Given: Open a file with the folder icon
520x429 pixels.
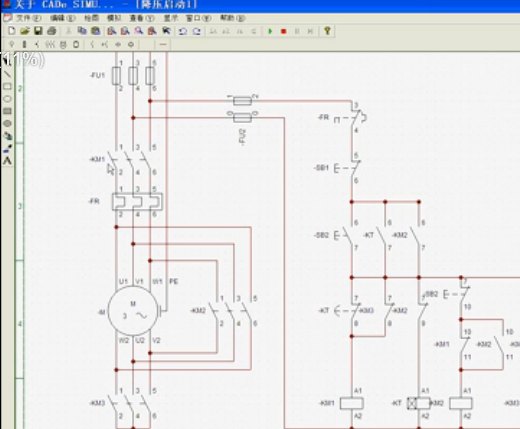Looking at the screenshot, I should point(25,31).
